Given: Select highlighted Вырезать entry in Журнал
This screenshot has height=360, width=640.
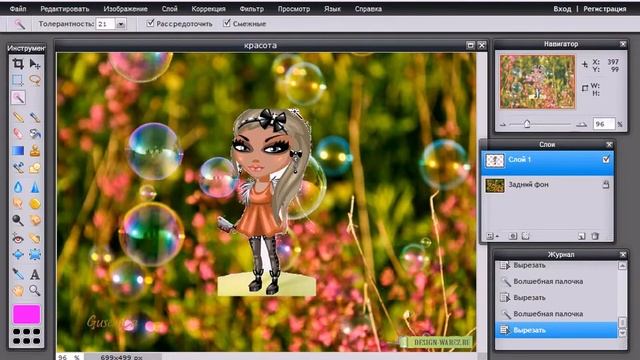Looking at the screenshot, I should tap(556, 330).
